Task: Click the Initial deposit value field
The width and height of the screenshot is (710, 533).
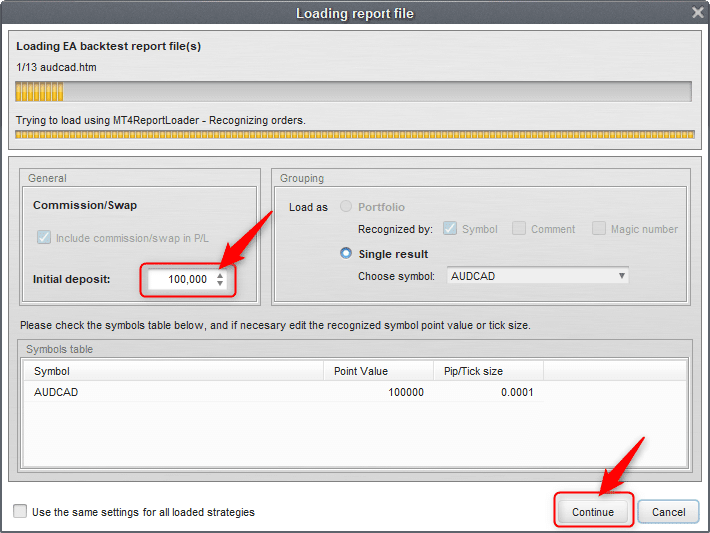Action: click(x=181, y=279)
